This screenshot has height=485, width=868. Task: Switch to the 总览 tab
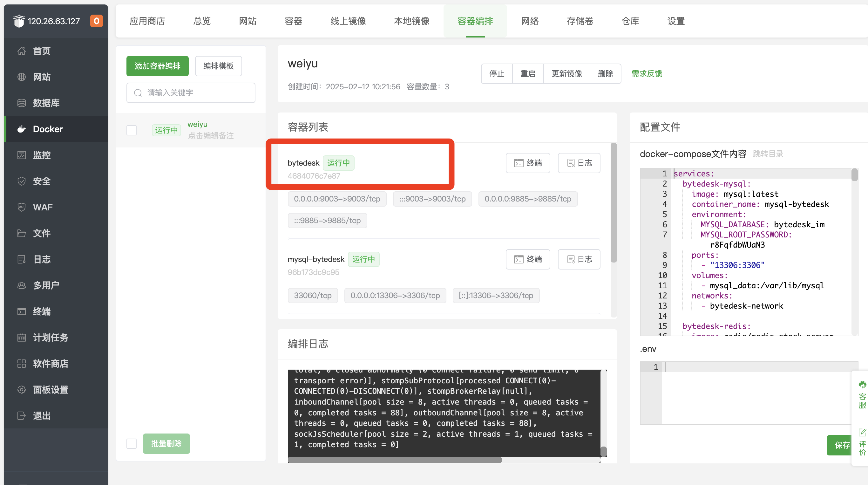pyautogui.click(x=202, y=21)
